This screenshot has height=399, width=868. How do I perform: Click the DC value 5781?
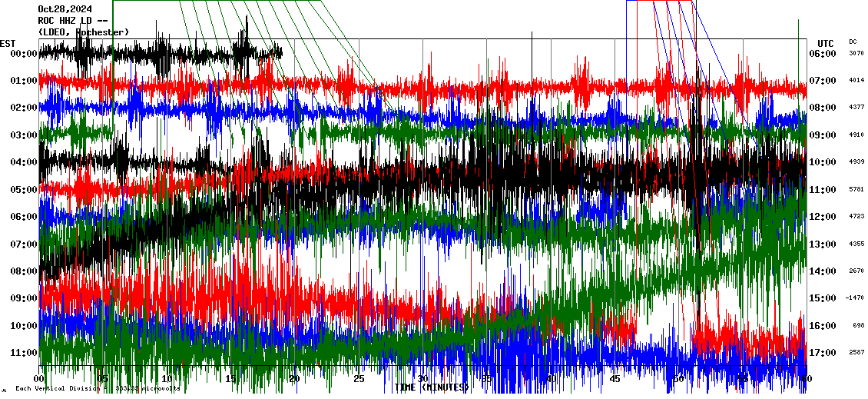pyautogui.click(x=856, y=189)
